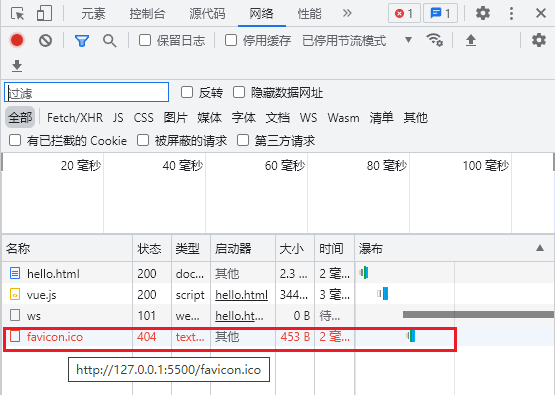
Task: Open the hello.ht... initiator link for ws
Action: click(239, 316)
